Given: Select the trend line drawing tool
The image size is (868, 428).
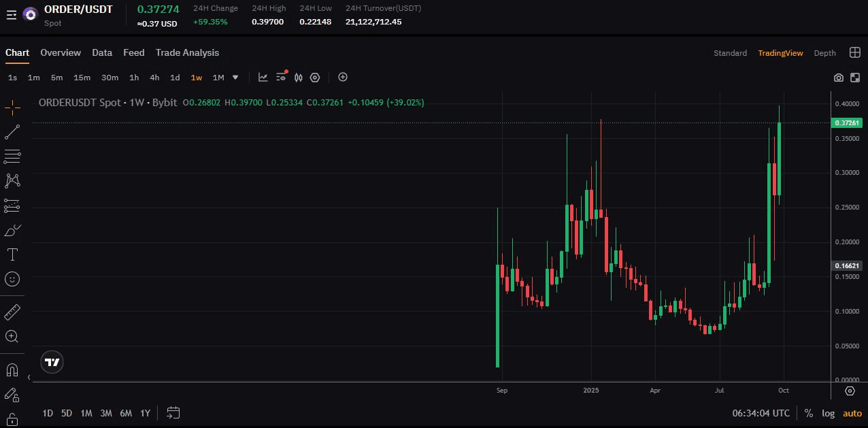Looking at the screenshot, I should (x=12, y=132).
